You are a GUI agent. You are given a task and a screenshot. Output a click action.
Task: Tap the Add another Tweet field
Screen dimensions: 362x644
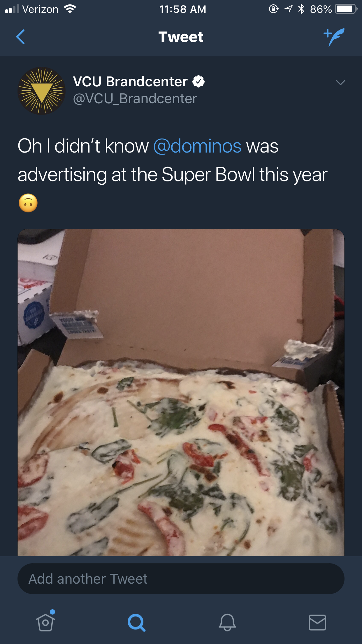pos(181,579)
